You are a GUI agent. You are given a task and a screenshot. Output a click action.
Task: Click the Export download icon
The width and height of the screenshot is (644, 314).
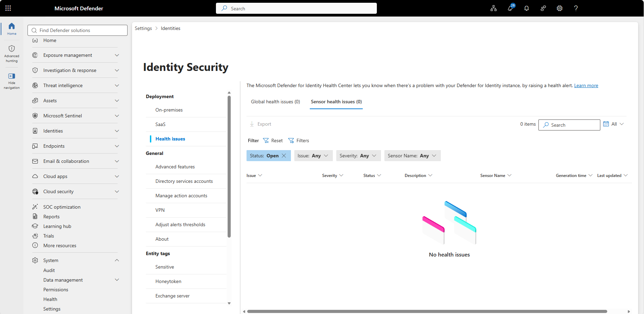(252, 124)
